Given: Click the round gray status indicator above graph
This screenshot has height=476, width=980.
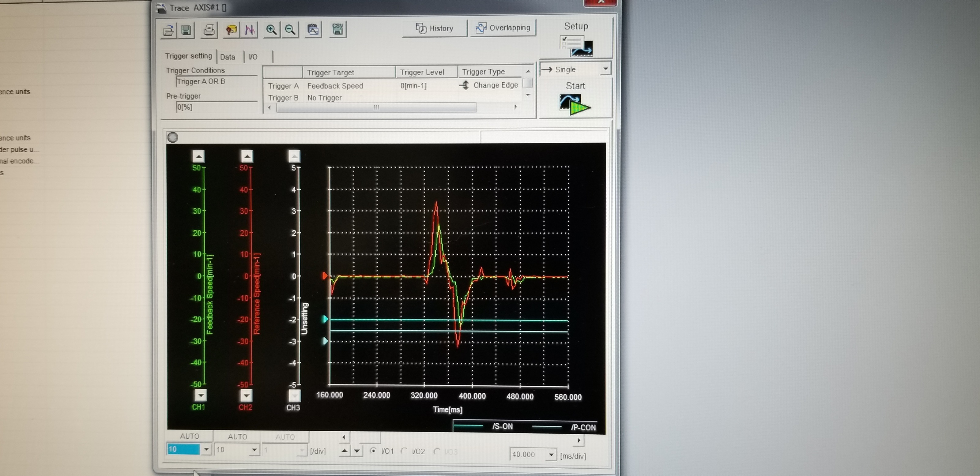Looking at the screenshot, I should point(173,137).
